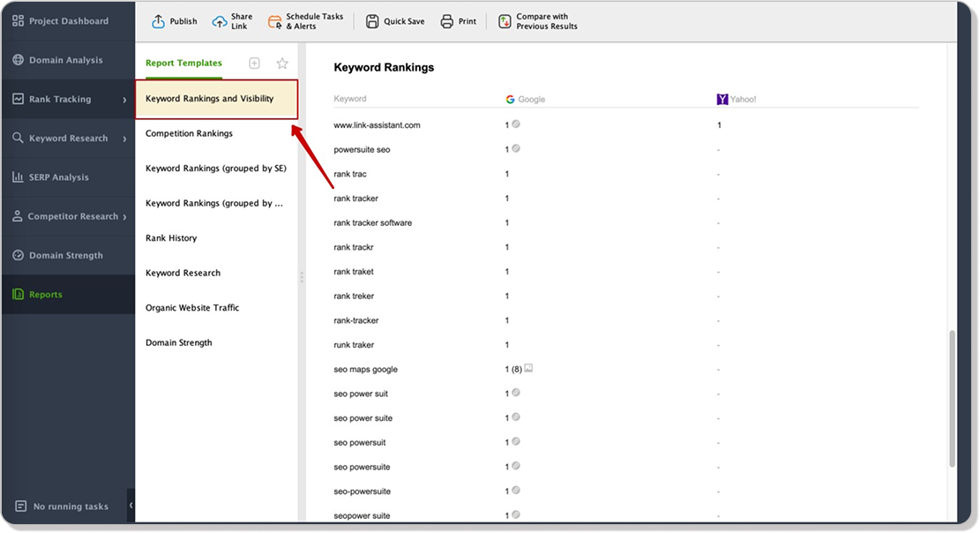980x533 pixels.
Task: Click Yahoo rank value for www.link-assistant.com
Action: point(720,125)
